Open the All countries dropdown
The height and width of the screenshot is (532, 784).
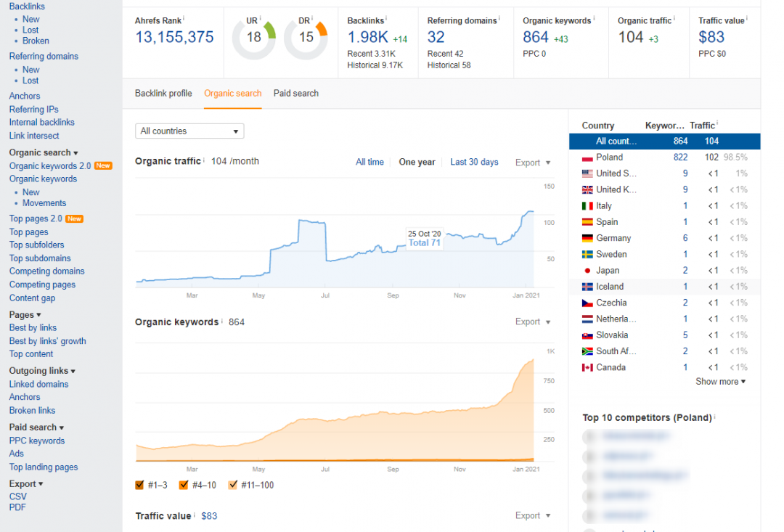coord(189,131)
